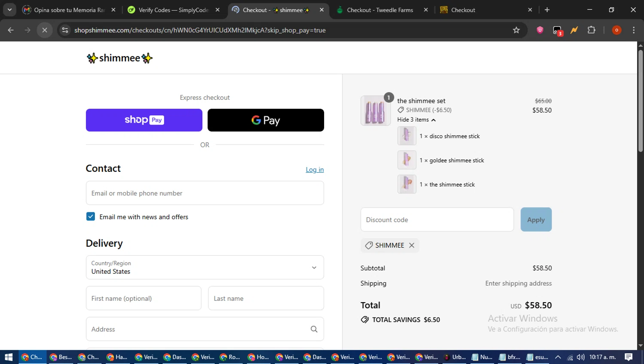Close the Verify Codes tab
This screenshot has width=644, height=364.
coord(218,10)
